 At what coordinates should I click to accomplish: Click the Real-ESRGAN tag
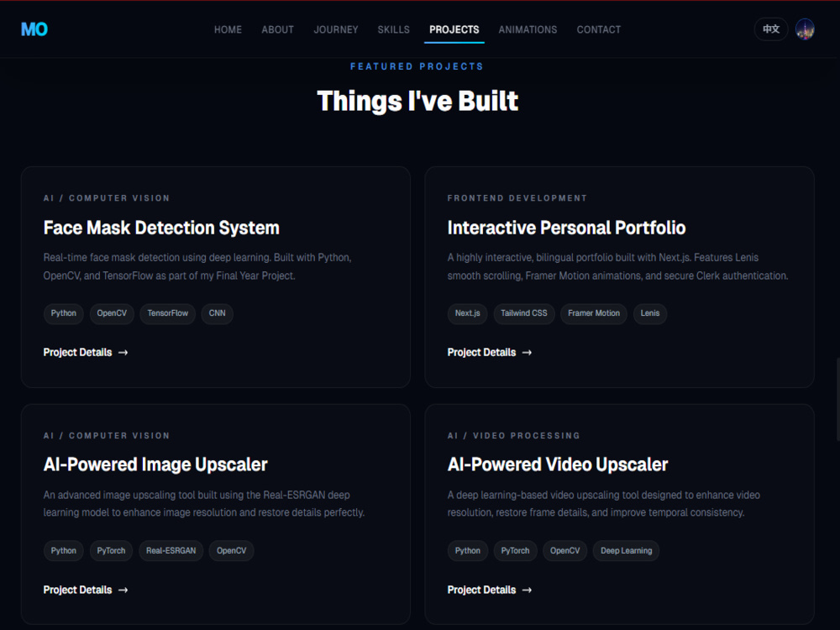tap(171, 551)
